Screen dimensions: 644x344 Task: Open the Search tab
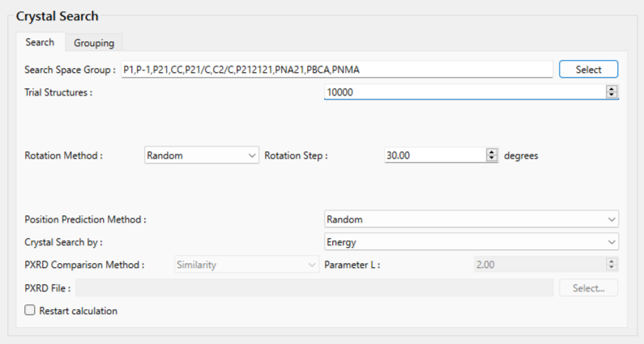(x=40, y=43)
